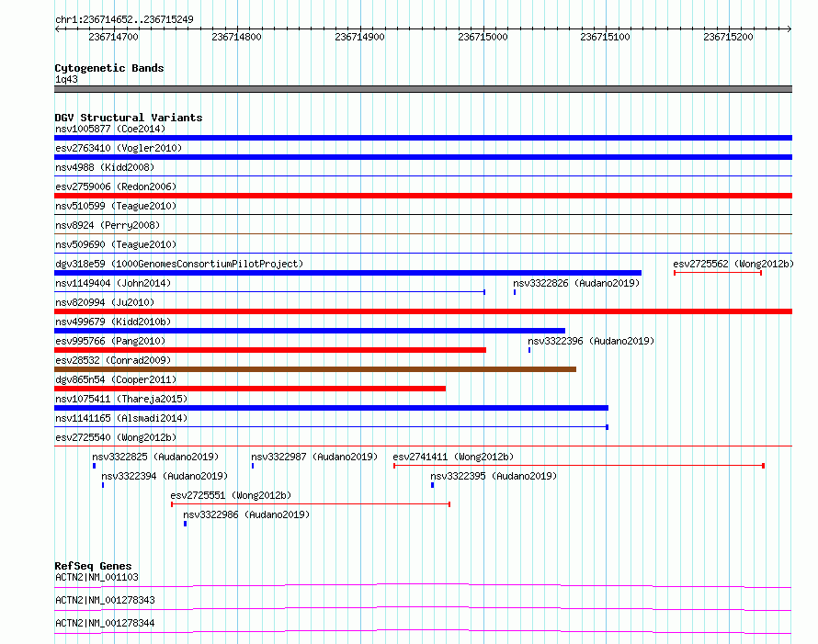Select nsv3322394 (Audano2019) label
Image resolution: width=818 pixels, height=644 pixels.
coord(165,476)
